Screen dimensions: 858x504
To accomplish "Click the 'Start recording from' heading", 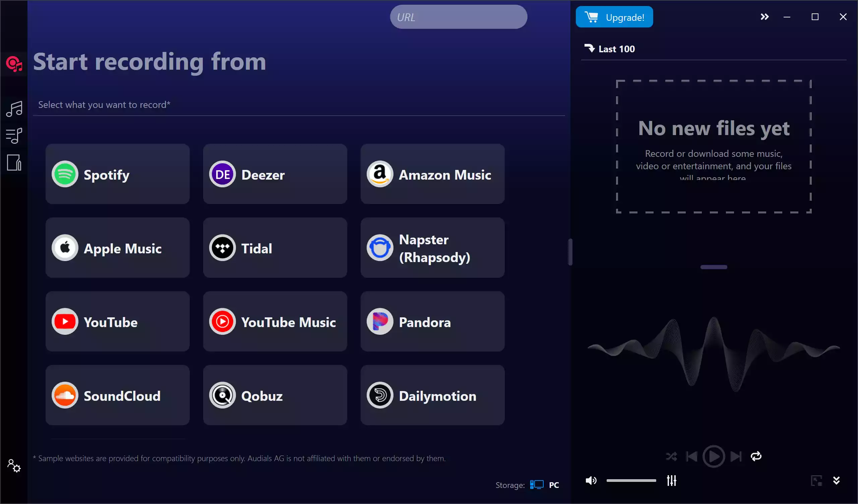I will click(x=149, y=62).
